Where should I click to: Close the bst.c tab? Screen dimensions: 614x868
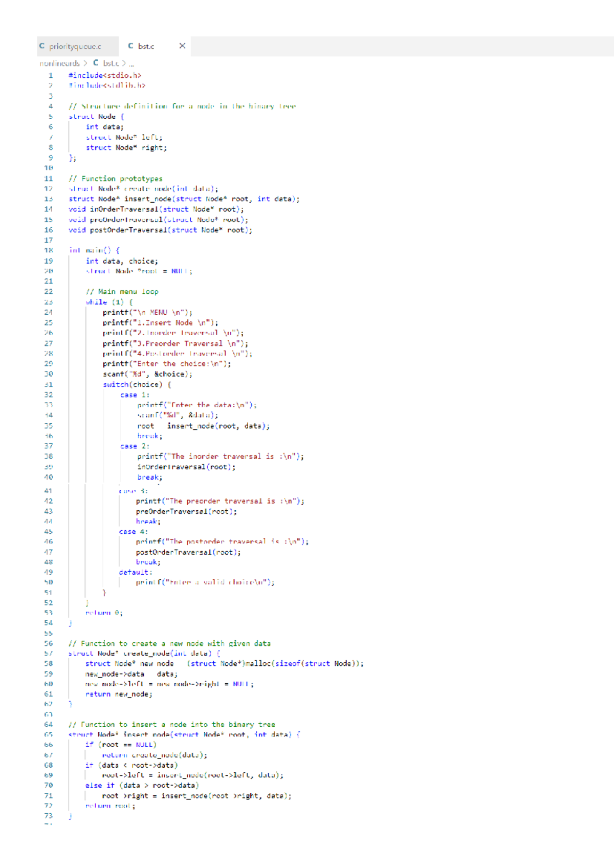pos(182,46)
